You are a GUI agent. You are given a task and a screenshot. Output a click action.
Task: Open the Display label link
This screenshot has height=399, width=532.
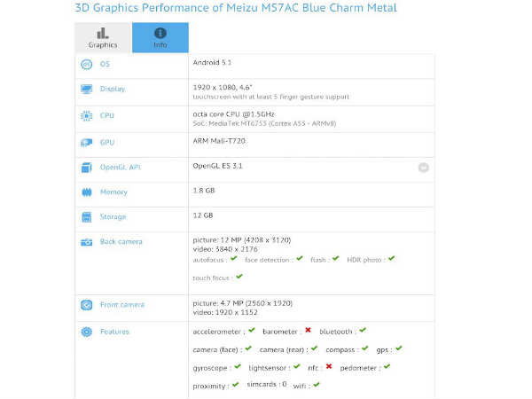(x=113, y=89)
